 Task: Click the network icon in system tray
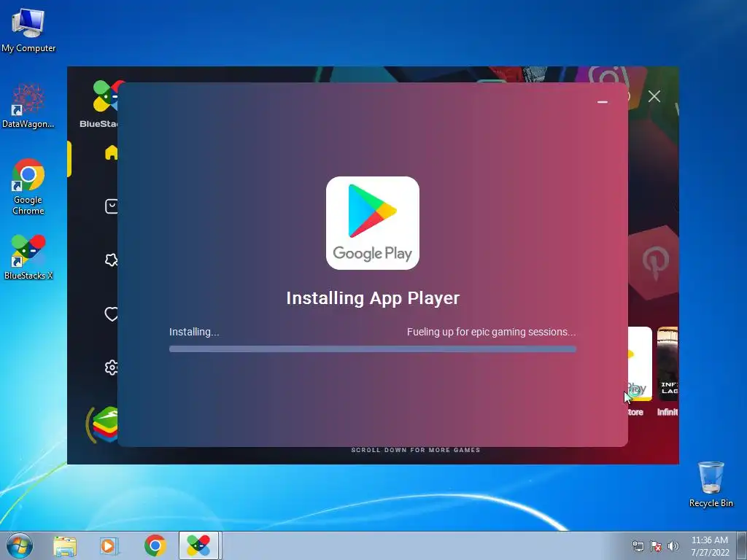(638, 546)
